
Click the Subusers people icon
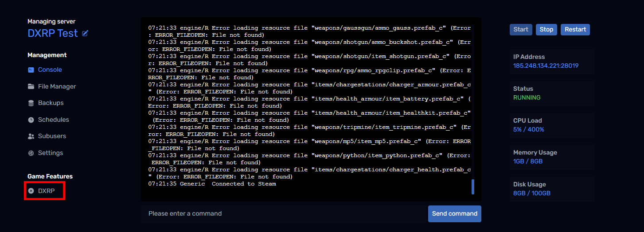31,136
